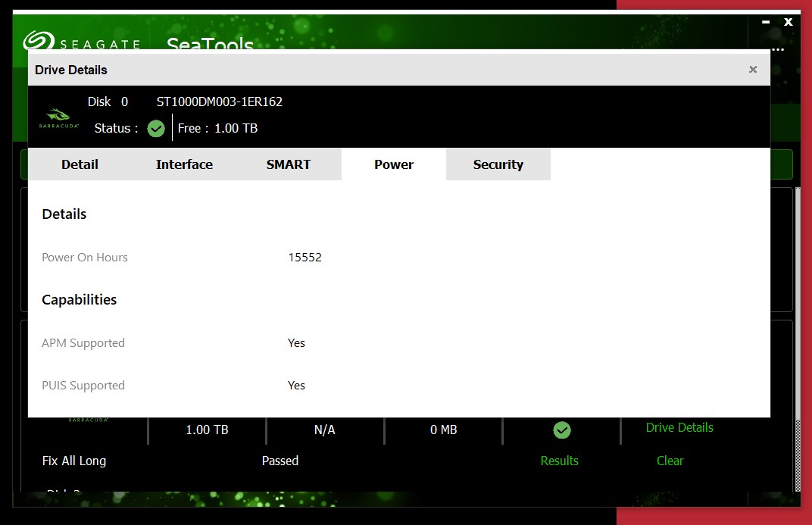Select the SMART tab
812x525 pixels.
point(288,164)
